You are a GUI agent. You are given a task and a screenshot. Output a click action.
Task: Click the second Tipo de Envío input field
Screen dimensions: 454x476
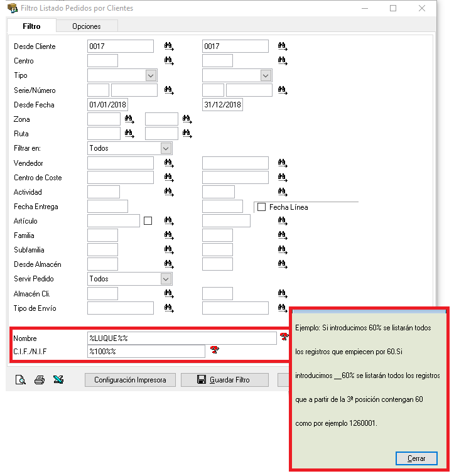pyautogui.click(x=235, y=308)
